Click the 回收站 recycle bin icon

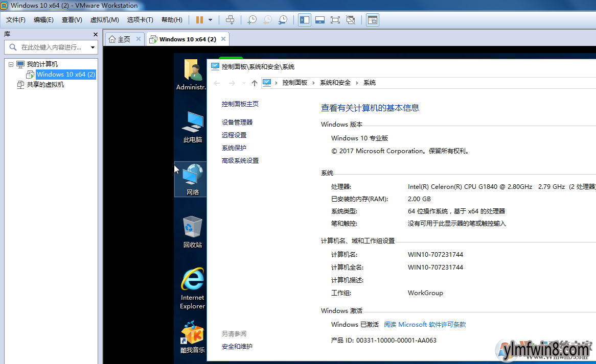192,232
